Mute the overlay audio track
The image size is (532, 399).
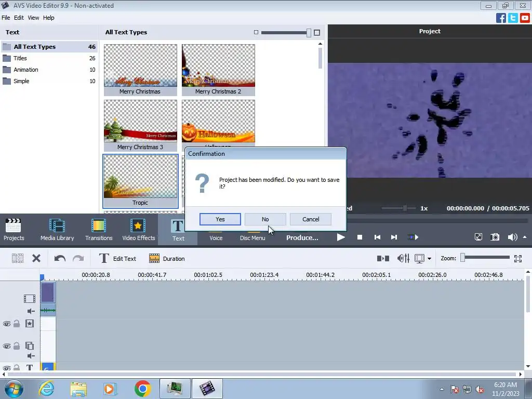(31, 356)
